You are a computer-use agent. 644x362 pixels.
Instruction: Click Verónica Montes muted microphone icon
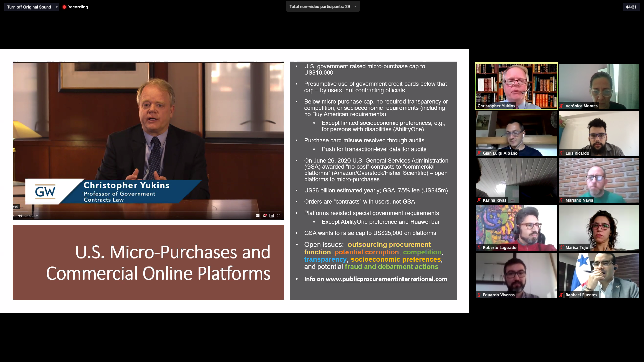(x=562, y=106)
